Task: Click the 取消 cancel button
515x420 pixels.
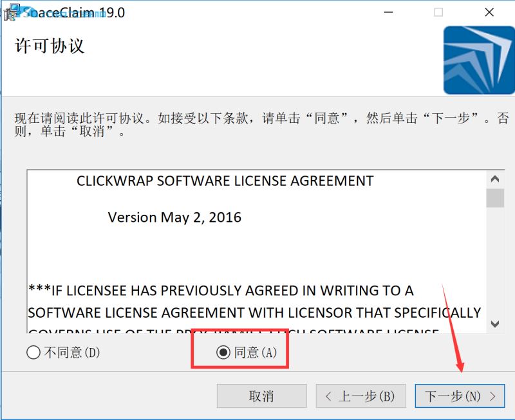Action: [262, 396]
